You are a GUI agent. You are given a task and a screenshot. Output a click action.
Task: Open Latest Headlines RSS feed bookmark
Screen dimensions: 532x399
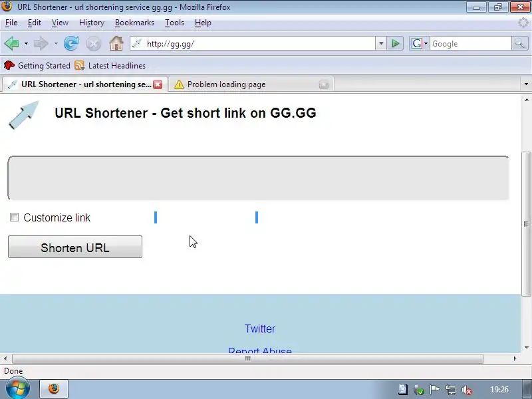pyautogui.click(x=110, y=65)
